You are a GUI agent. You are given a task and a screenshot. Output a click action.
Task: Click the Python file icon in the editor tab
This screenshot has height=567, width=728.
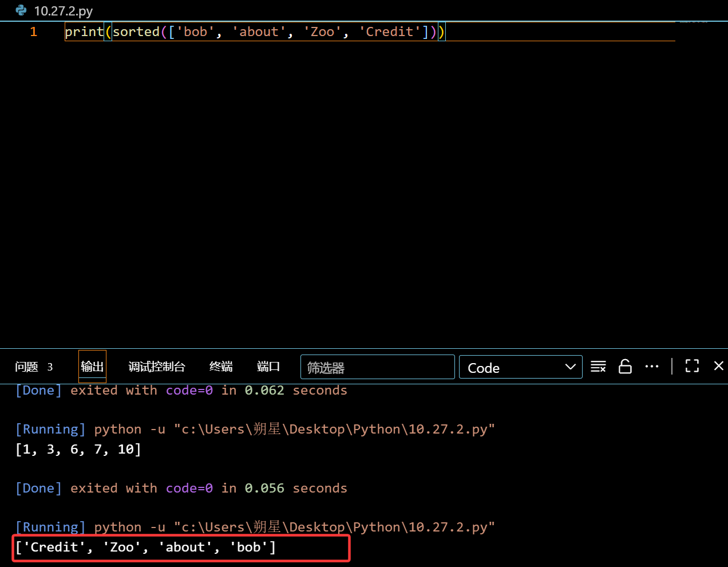click(x=21, y=10)
